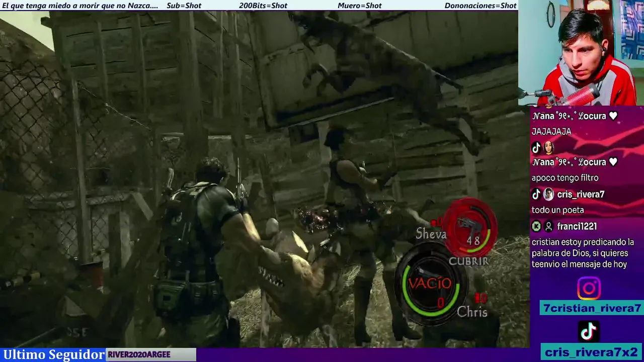Click the 'apoco tengo filtro' chat message
Viewport: 644px width, 362px height.
565,178
